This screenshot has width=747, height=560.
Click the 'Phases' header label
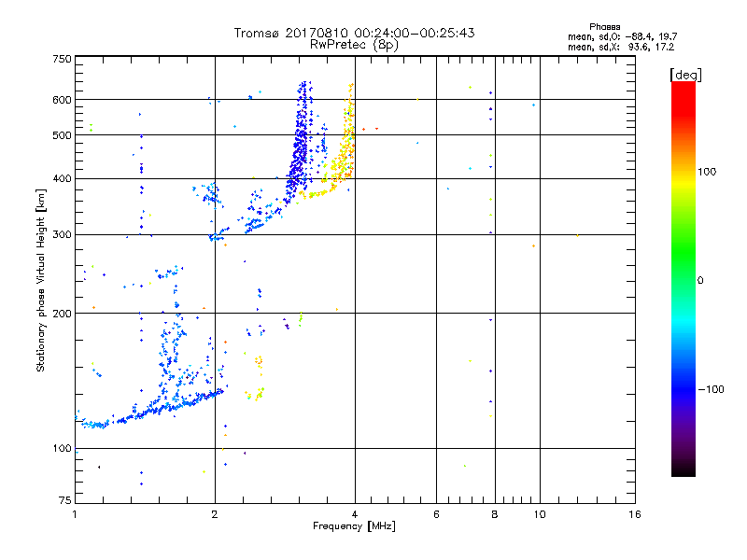coord(604,27)
